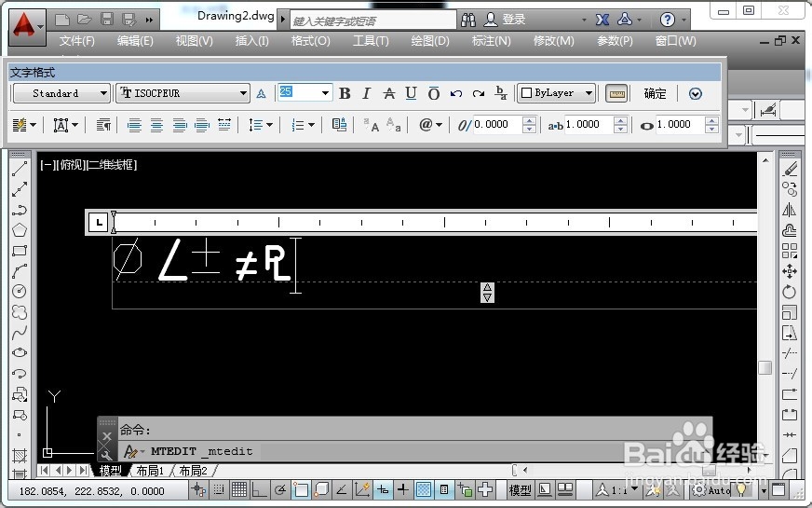The height and width of the screenshot is (508, 812).
Task: Select the Array modify tool
Action: [x=790, y=251]
